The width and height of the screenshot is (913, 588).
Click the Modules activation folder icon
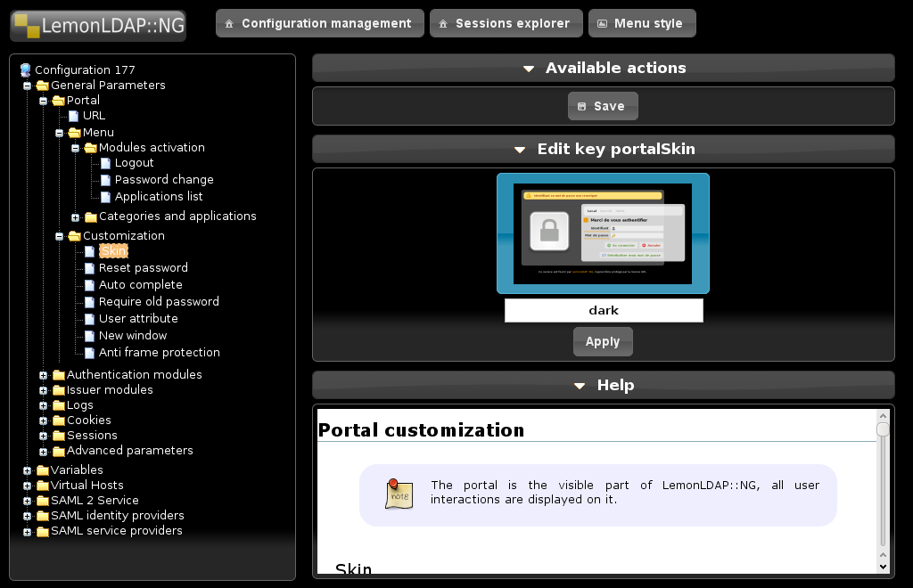[x=90, y=148]
